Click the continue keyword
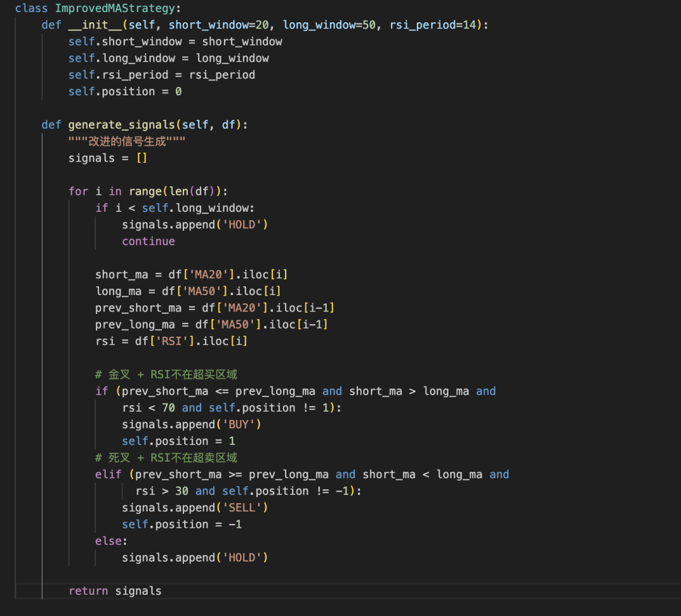The width and height of the screenshot is (681, 616). [x=149, y=241]
